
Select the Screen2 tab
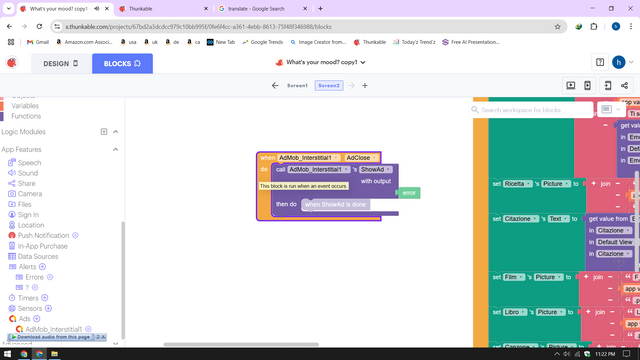pyautogui.click(x=329, y=86)
